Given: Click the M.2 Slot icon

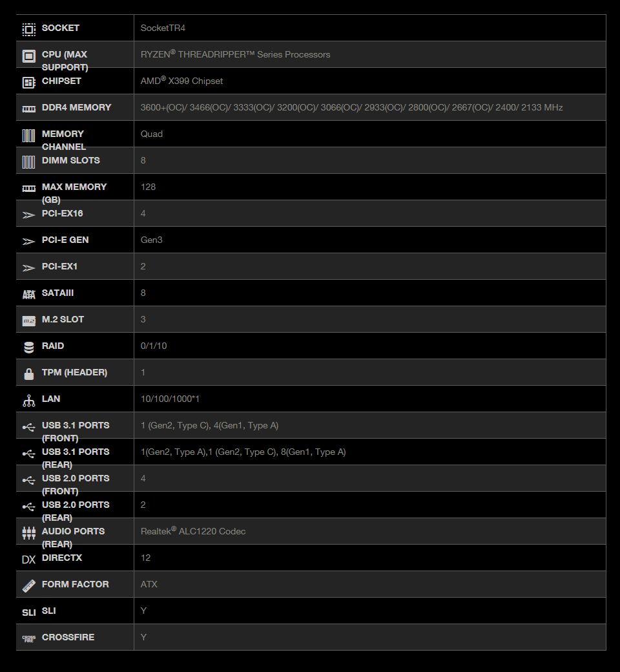Looking at the screenshot, I should coord(28,320).
